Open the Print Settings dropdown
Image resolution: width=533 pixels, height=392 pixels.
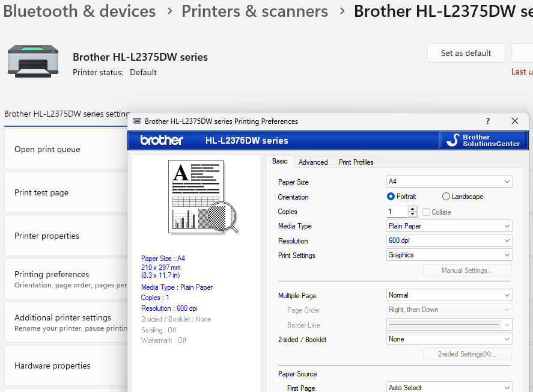449,255
